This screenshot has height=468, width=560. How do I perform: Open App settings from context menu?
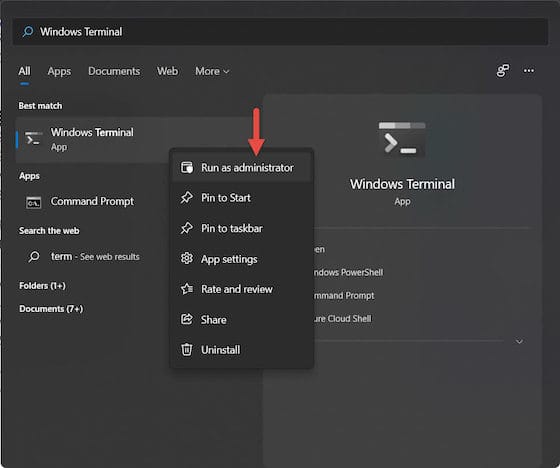pos(242,259)
